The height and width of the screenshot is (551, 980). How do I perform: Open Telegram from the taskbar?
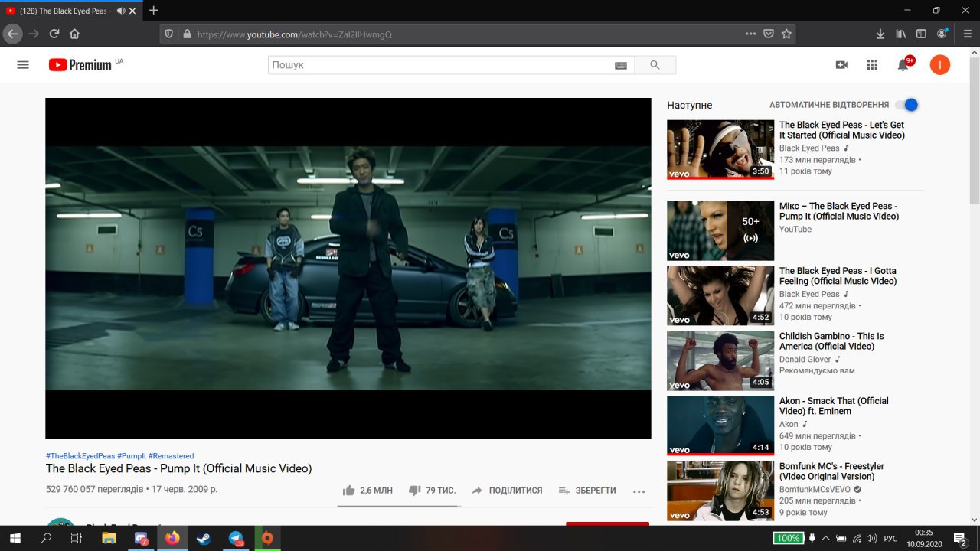click(x=236, y=538)
